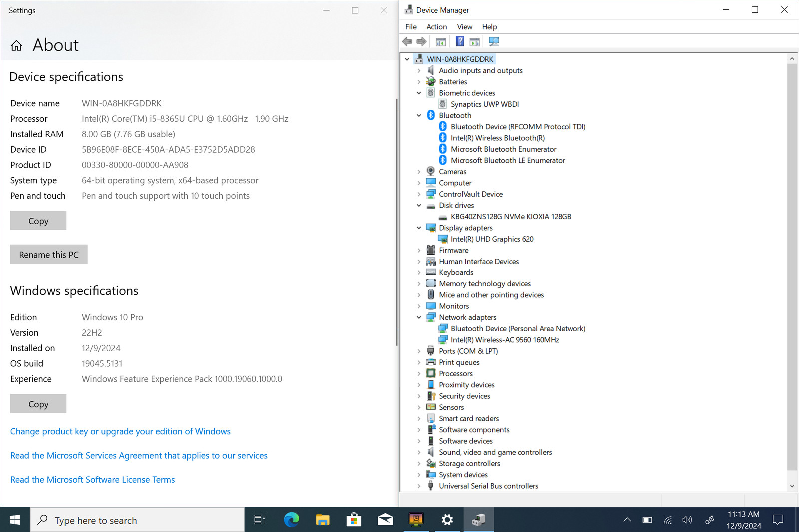Show hidden system tray icons

point(627,520)
